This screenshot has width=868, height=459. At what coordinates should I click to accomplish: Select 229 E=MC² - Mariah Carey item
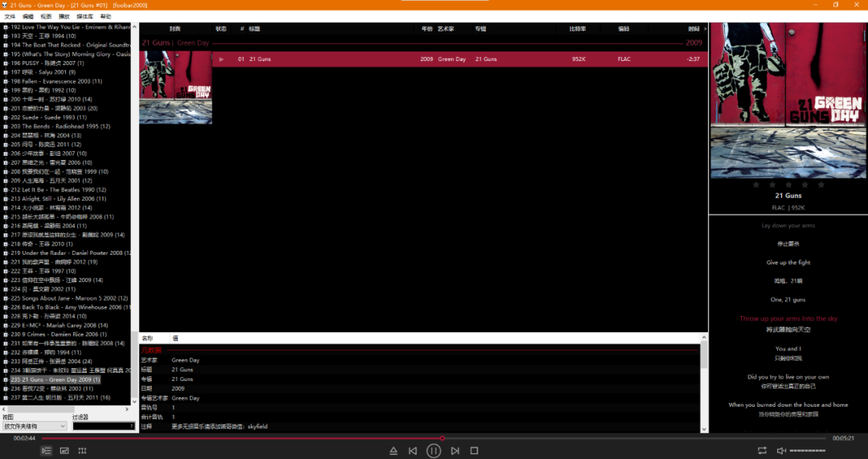coord(59,326)
